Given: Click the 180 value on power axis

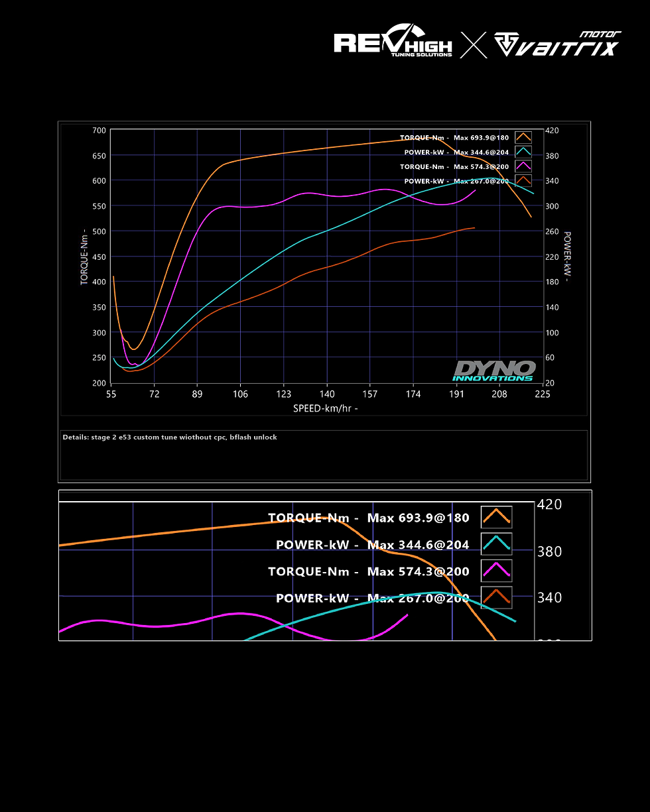Looking at the screenshot, I should [552, 282].
